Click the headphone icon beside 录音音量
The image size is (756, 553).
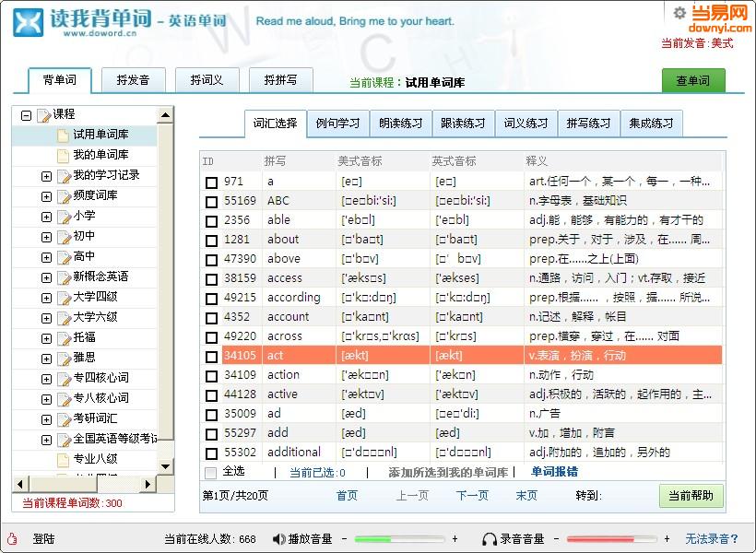488,539
